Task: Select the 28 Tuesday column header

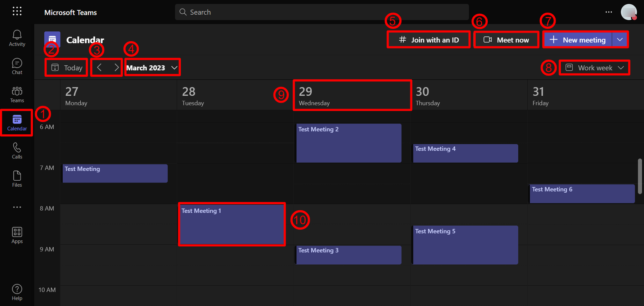Action: tap(235, 95)
